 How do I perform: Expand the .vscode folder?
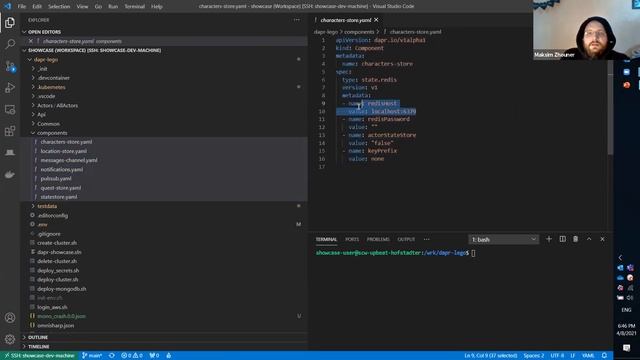46,96
